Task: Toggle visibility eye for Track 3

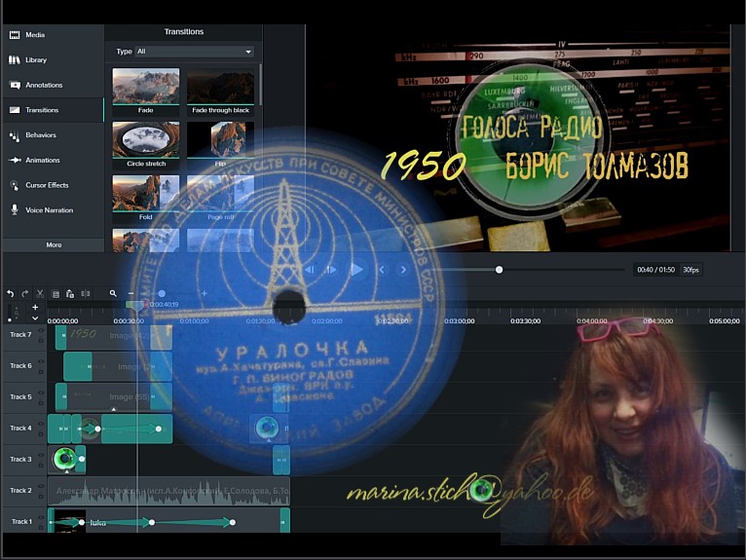Action: click(41, 455)
